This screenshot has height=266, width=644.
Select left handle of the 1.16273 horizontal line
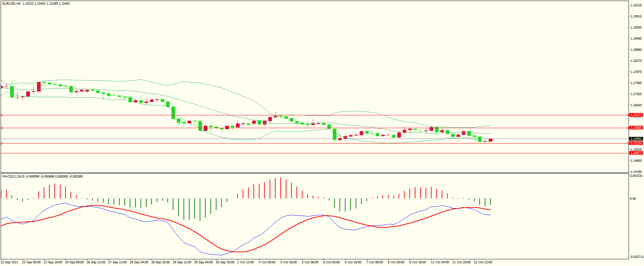tap(2, 115)
